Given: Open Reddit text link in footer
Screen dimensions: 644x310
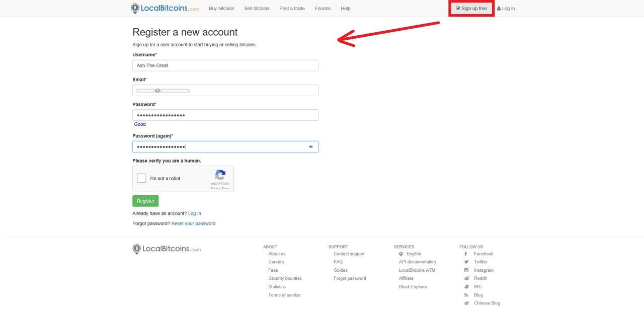Looking at the screenshot, I should coord(480,278).
